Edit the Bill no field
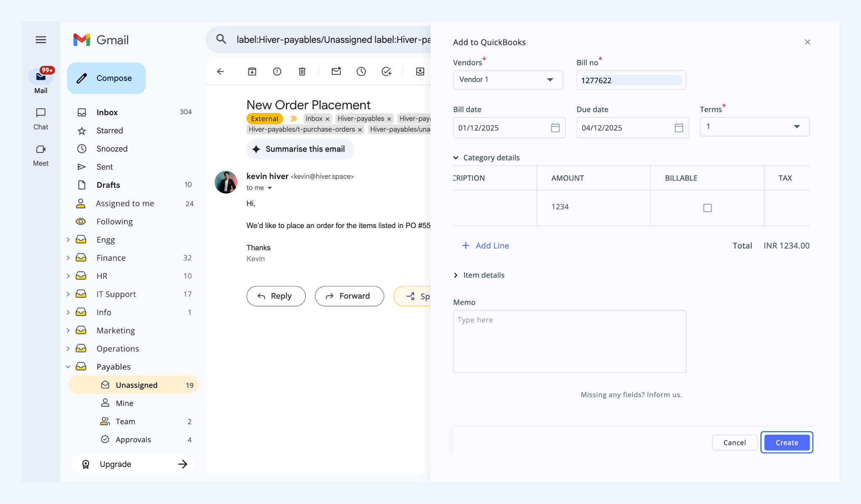The image size is (861, 504). click(x=631, y=80)
